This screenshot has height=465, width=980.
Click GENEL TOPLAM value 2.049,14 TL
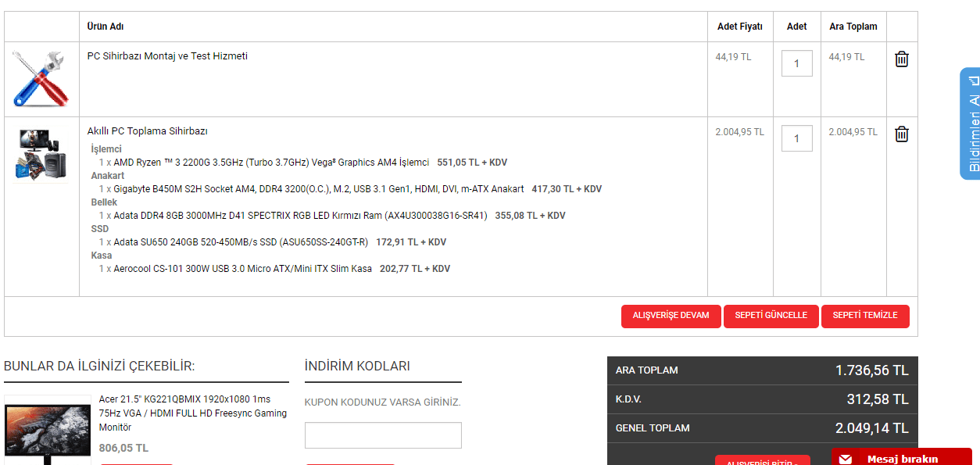coord(872,428)
